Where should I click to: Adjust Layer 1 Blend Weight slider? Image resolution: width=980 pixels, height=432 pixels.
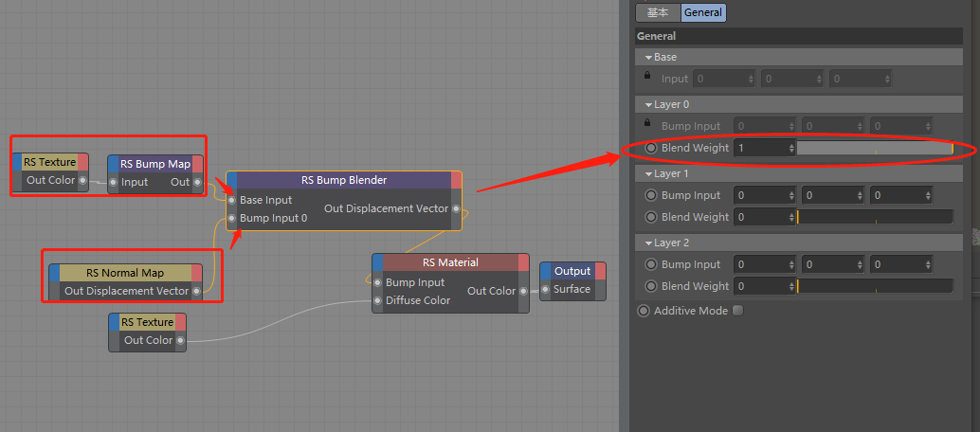875,217
